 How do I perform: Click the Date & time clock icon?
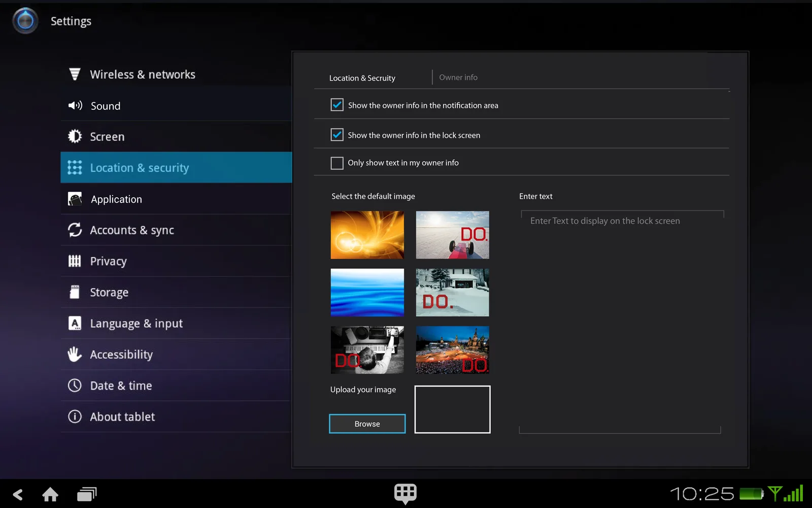coord(75,386)
